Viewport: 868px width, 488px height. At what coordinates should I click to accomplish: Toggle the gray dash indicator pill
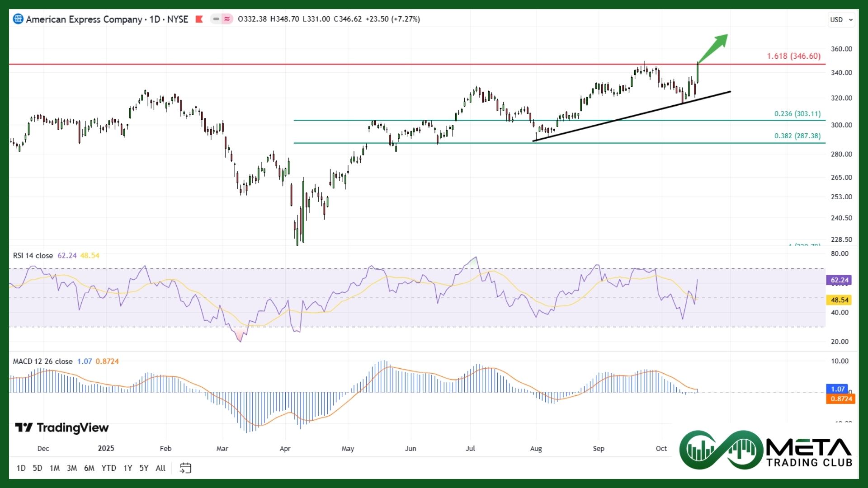pyautogui.click(x=216, y=19)
